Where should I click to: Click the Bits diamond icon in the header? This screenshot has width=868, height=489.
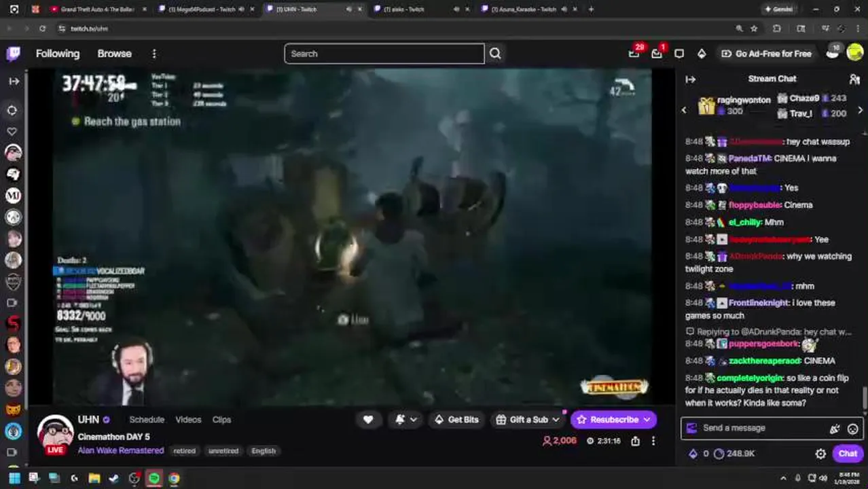(x=702, y=54)
